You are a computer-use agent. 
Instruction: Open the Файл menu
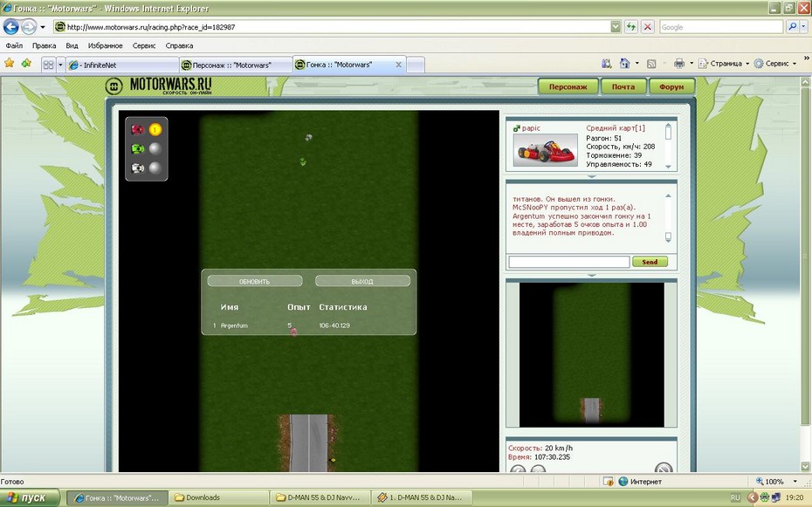[x=15, y=45]
